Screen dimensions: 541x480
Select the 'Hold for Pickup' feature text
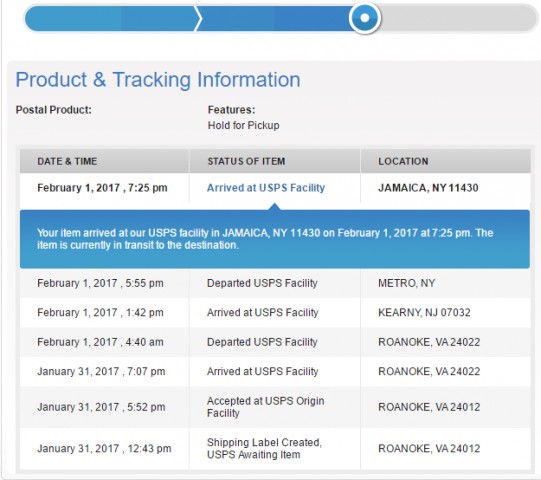coord(243,125)
